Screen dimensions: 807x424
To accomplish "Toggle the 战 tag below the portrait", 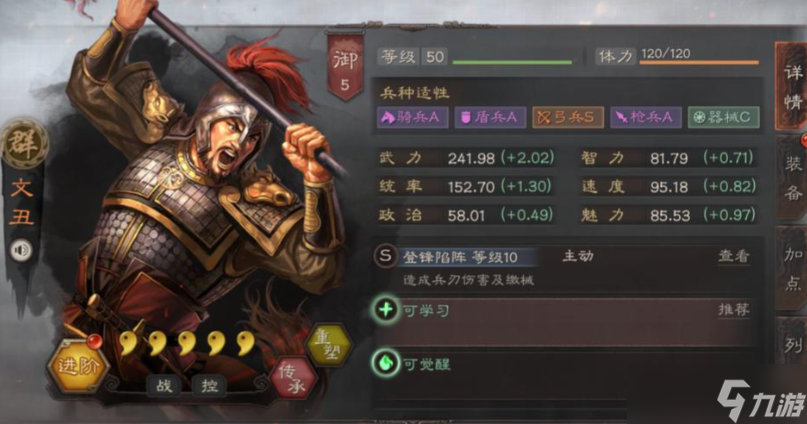I will tap(164, 385).
